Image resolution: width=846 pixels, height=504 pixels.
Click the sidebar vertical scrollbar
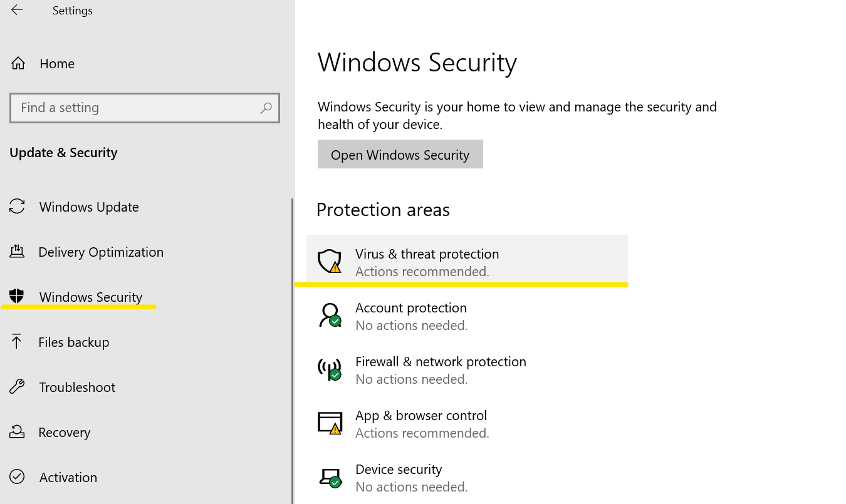pos(292,351)
